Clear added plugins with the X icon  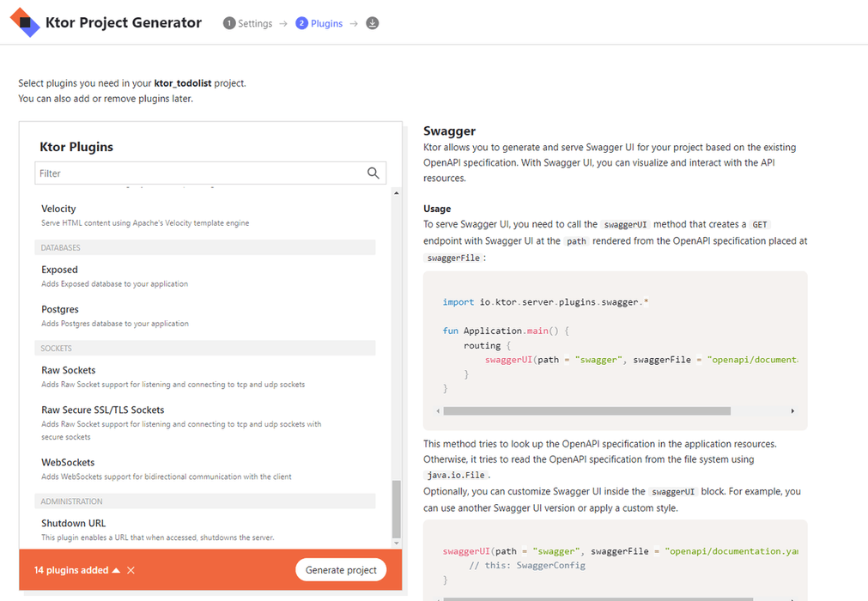coord(131,570)
